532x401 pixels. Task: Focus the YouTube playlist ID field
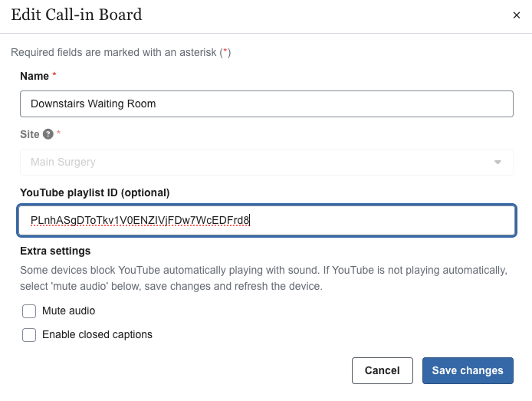pyautogui.click(x=266, y=221)
